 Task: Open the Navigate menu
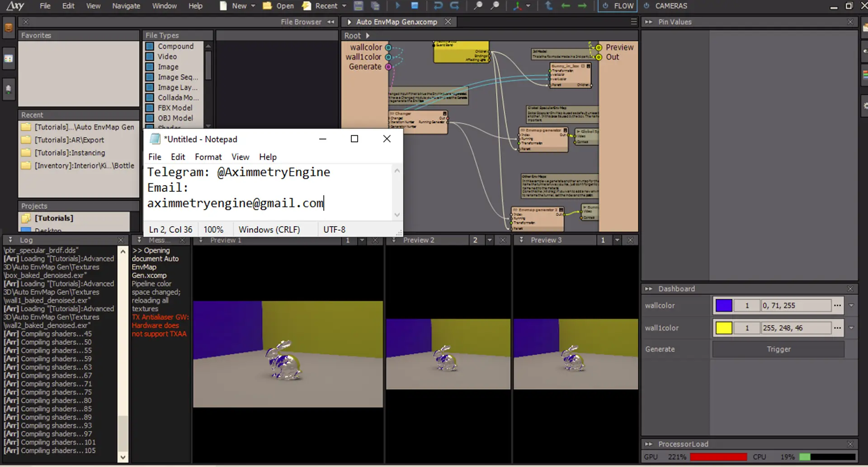[x=126, y=6]
